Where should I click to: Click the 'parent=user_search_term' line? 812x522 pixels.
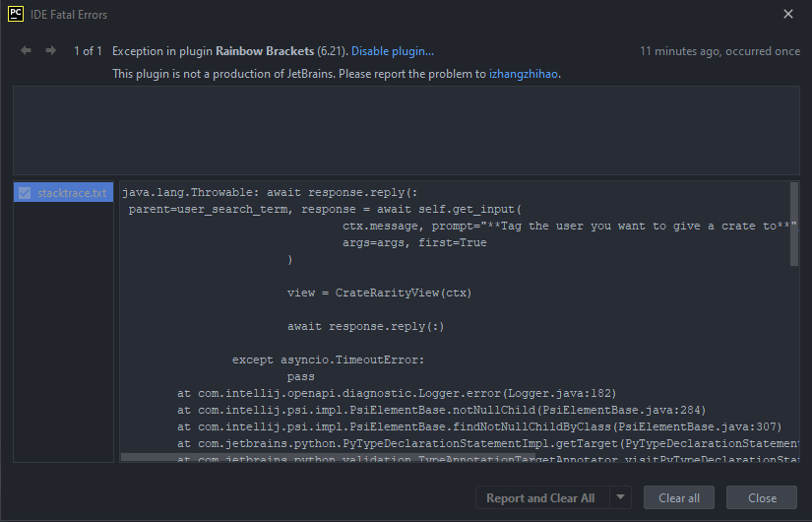tap(325, 210)
